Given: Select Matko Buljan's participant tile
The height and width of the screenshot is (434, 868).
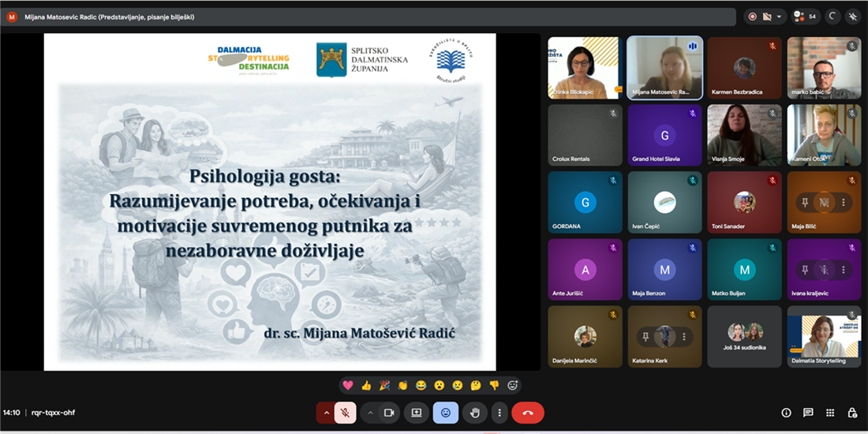Looking at the screenshot, I should tap(745, 270).
